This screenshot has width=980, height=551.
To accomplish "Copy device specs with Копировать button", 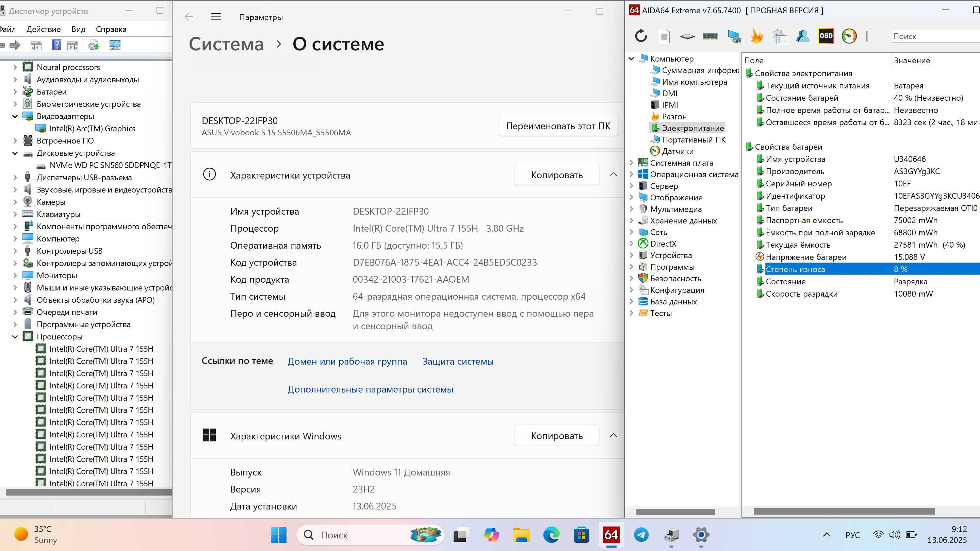I will click(x=557, y=175).
